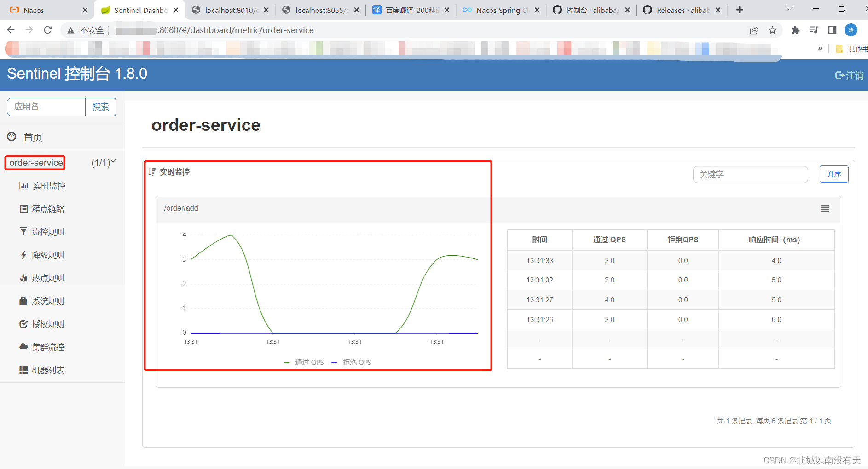The height and width of the screenshot is (469, 868).
Task: Reload the page with the refresh icon
Action: coord(48,30)
